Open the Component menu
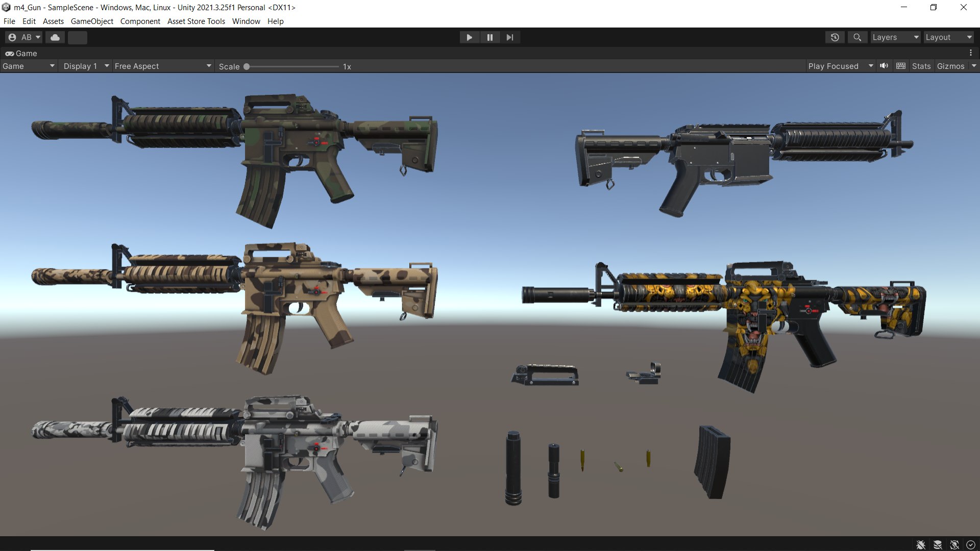The height and width of the screenshot is (551, 980). point(140,21)
